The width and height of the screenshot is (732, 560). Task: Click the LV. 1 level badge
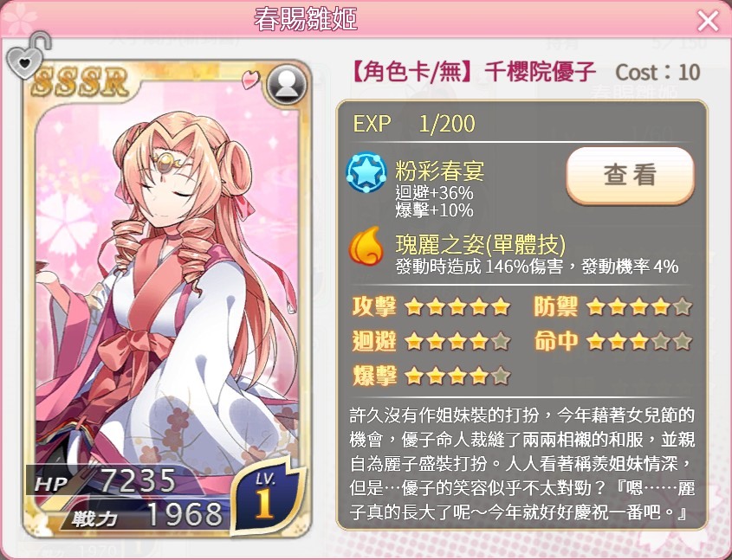point(266,497)
